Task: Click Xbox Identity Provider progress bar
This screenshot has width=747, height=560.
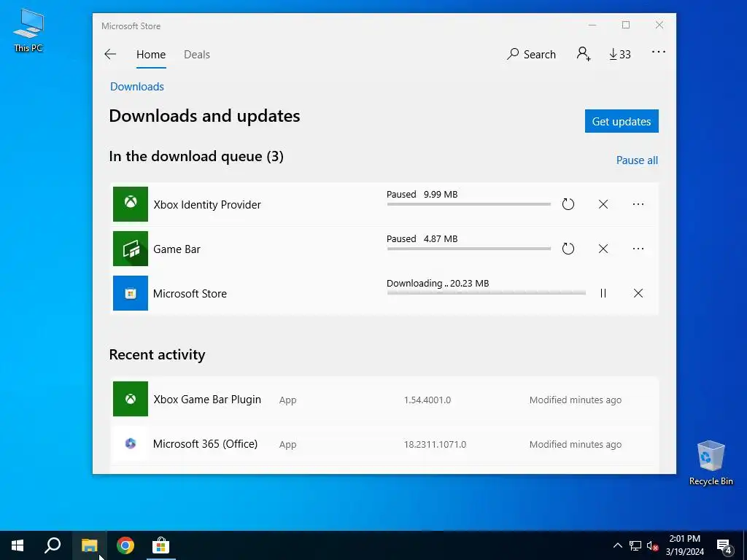Action: coord(469,204)
